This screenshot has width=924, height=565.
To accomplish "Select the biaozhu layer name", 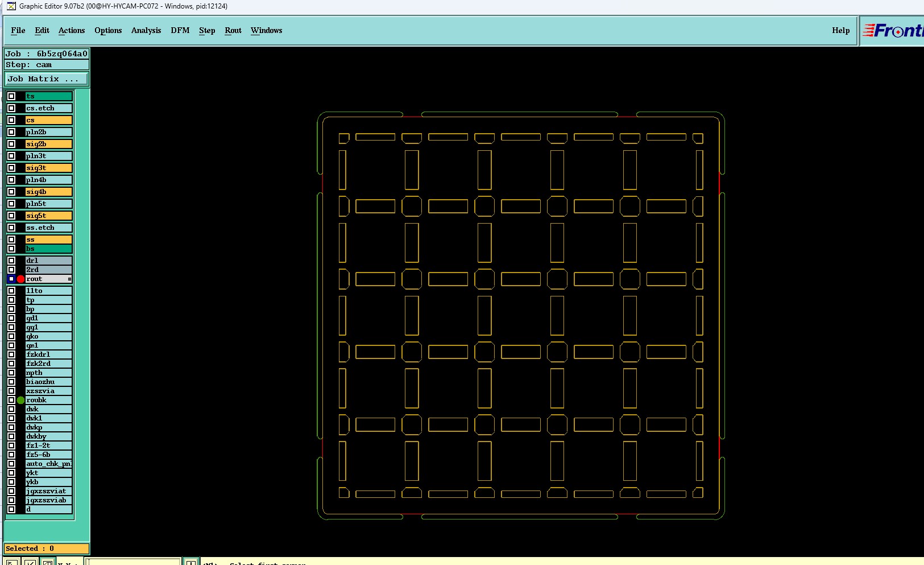I will 49,382.
